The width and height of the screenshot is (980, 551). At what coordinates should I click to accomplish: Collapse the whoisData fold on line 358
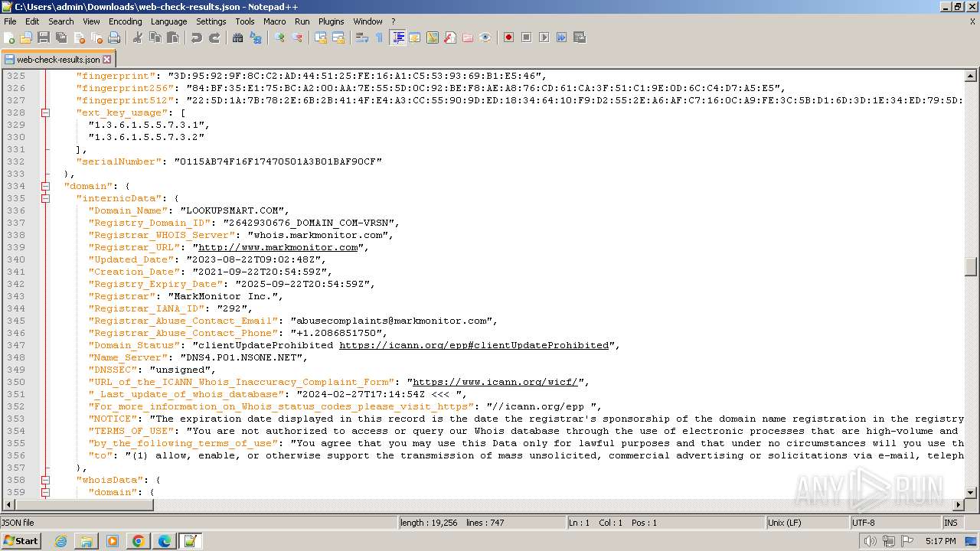coord(45,480)
